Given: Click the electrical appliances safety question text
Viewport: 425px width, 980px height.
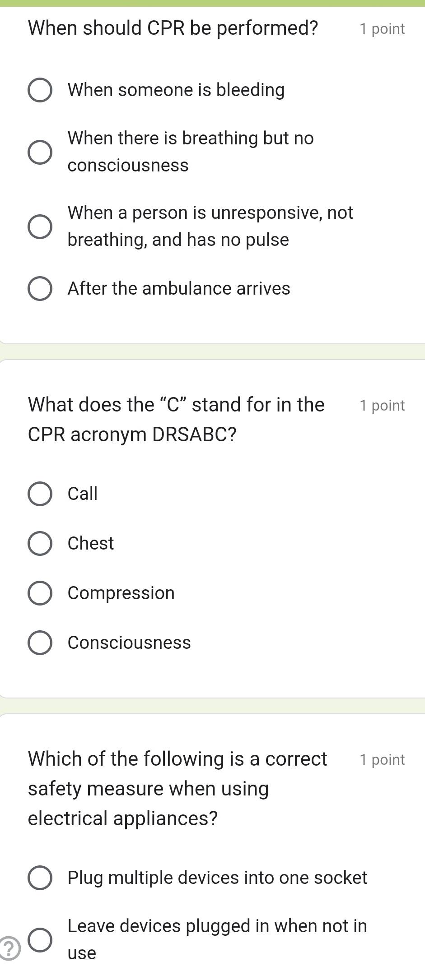Looking at the screenshot, I should coord(177,789).
